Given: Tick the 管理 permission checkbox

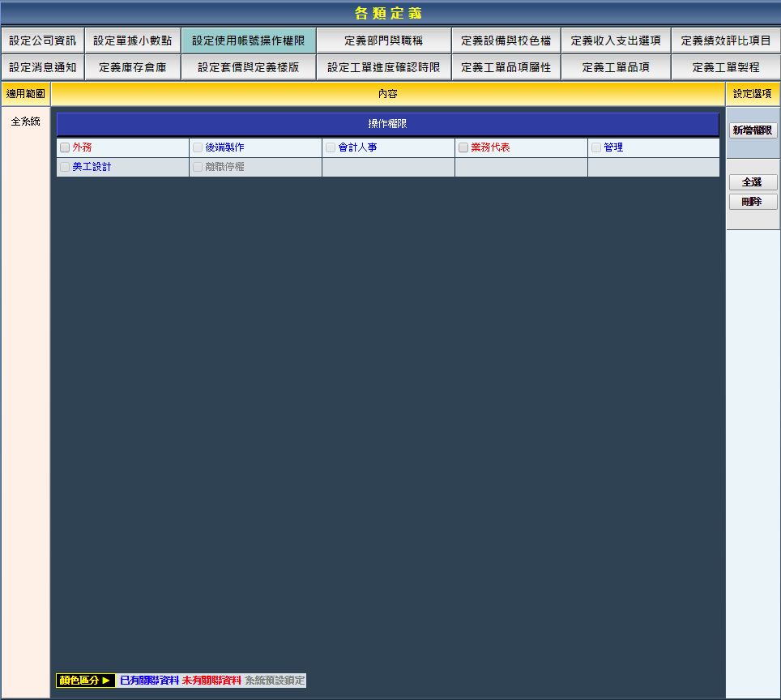Looking at the screenshot, I should (596, 147).
